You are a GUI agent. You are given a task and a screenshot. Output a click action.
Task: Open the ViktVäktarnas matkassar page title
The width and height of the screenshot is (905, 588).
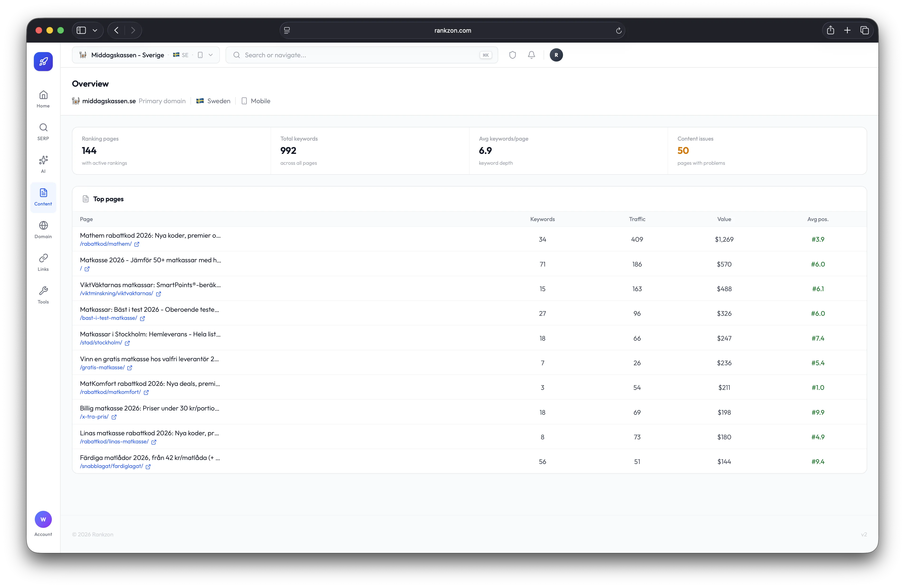pos(150,285)
